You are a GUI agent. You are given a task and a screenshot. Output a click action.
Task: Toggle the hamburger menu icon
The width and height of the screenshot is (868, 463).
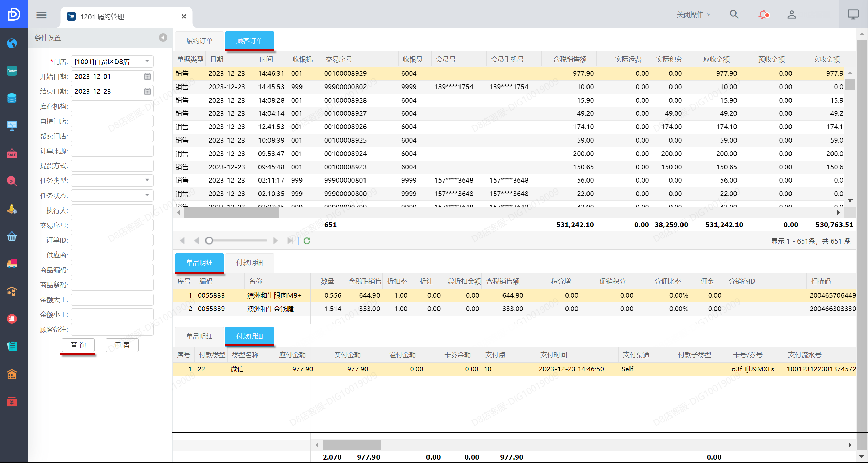(x=42, y=15)
